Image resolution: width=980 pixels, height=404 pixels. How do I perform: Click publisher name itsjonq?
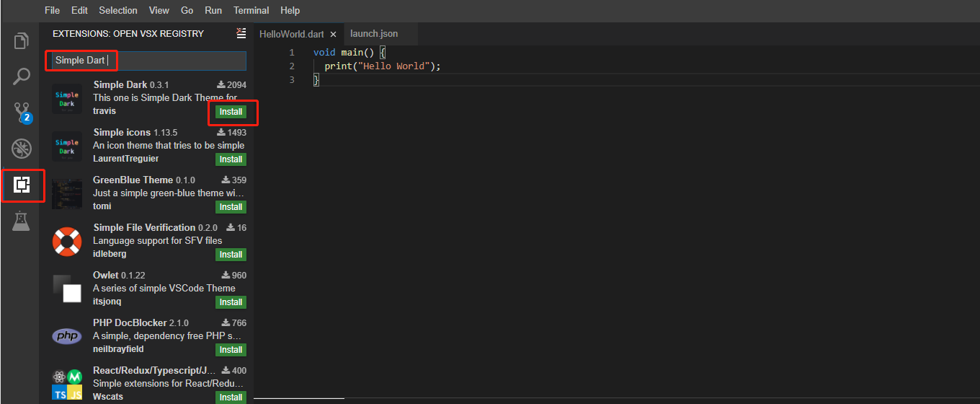coord(107,302)
